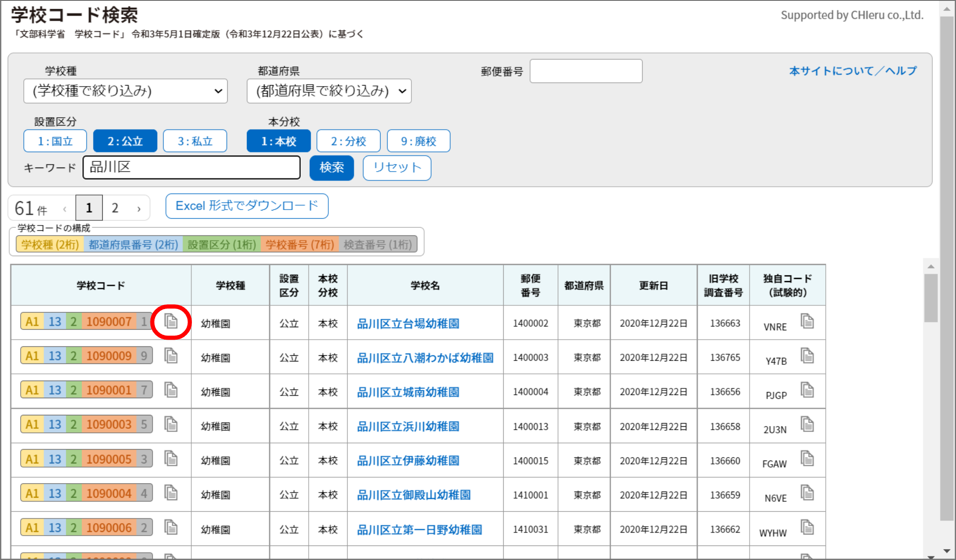This screenshot has height=560, width=956.
Task: Copy custom code VNRE
Action: coord(807,321)
